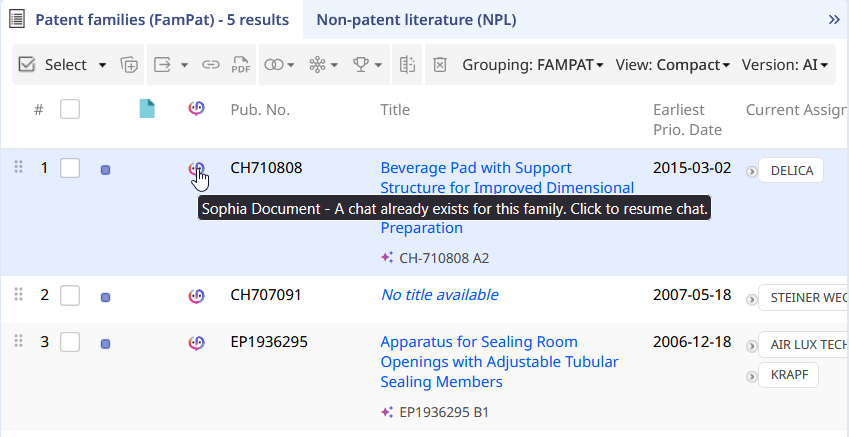This screenshot has width=849, height=437.
Task: Tick the checkbox for result 1
Action: tap(70, 168)
